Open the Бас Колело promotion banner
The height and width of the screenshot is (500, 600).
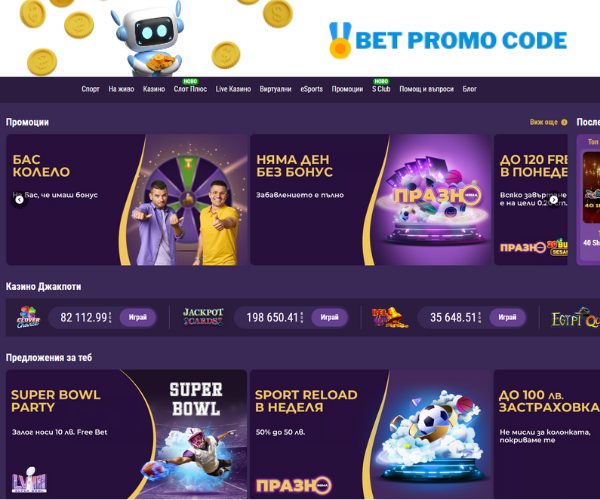[127, 200]
